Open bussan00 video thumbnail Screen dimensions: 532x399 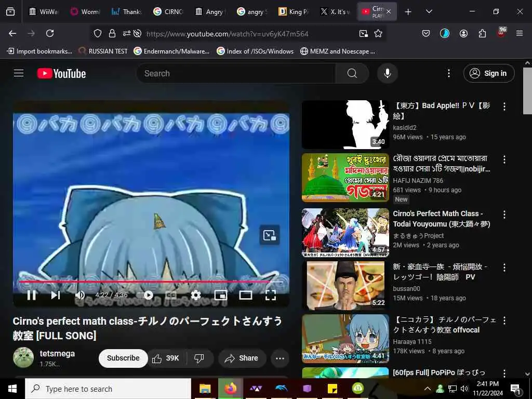pyautogui.click(x=345, y=285)
